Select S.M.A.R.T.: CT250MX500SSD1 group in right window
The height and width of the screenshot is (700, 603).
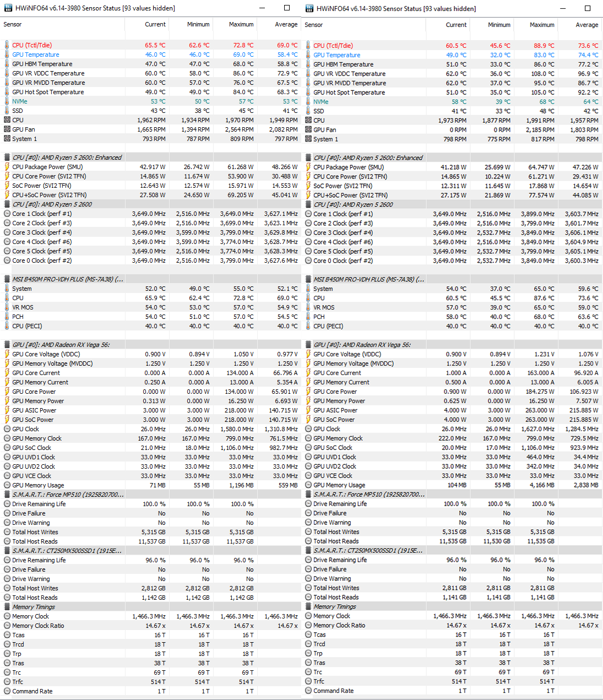pyautogui.click(x=452, y=550)
